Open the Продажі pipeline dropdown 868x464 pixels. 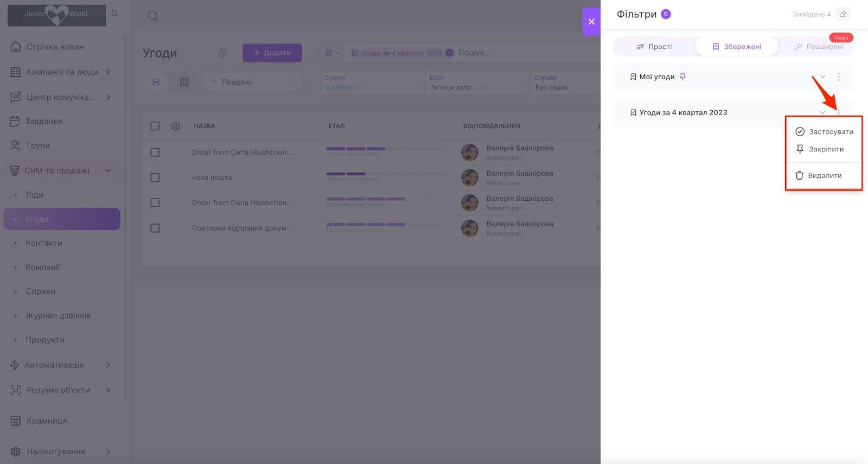[253, 82]
